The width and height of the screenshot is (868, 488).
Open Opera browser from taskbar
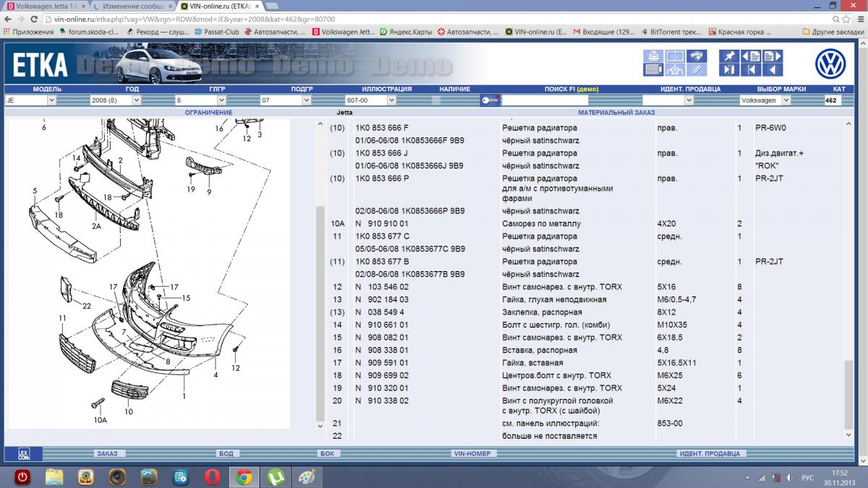212,477
